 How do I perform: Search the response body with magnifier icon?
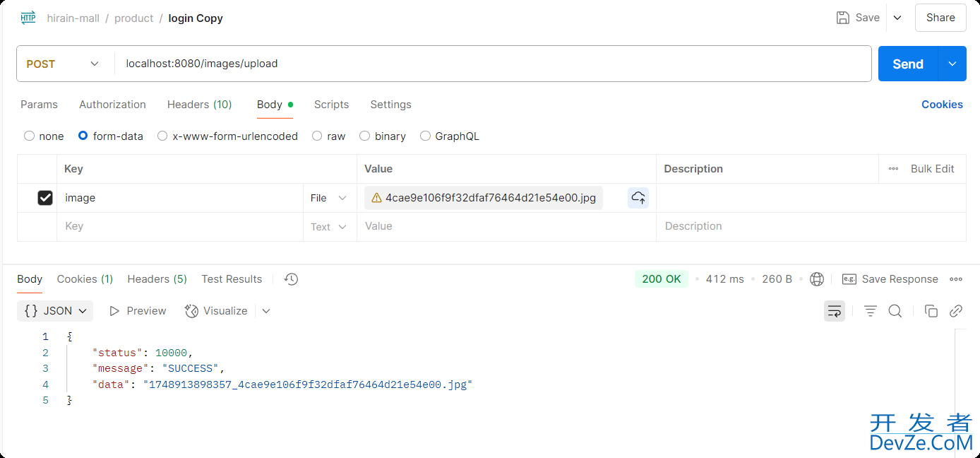895,311
